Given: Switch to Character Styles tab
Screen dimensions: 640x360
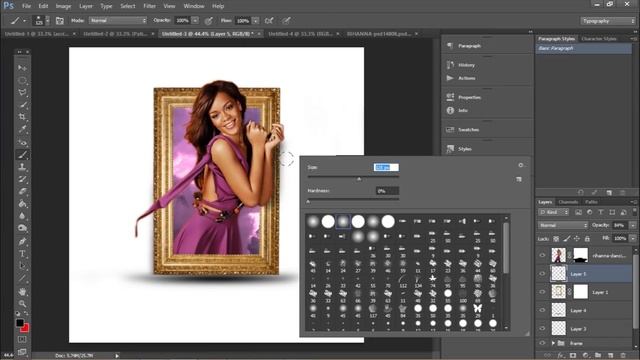Looking at the screenshot, I should click(x=599, y=39).
